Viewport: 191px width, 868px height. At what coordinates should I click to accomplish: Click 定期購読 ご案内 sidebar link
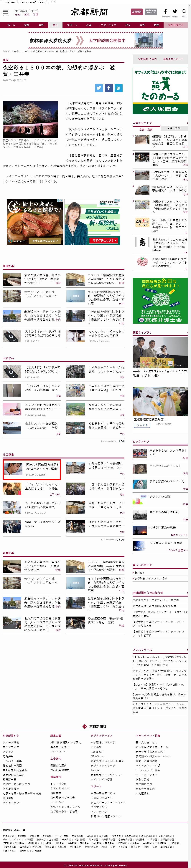tap(147, 59)
